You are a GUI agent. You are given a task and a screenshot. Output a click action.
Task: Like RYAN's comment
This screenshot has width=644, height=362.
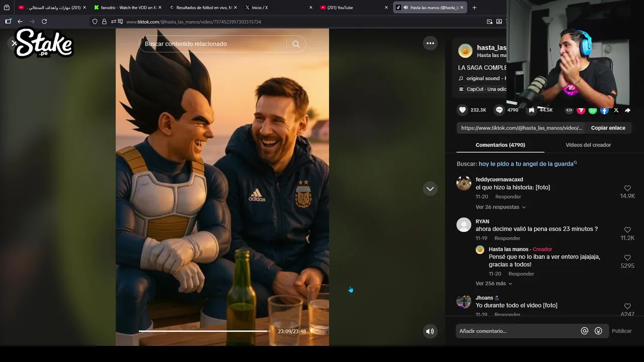click(627, 230)
